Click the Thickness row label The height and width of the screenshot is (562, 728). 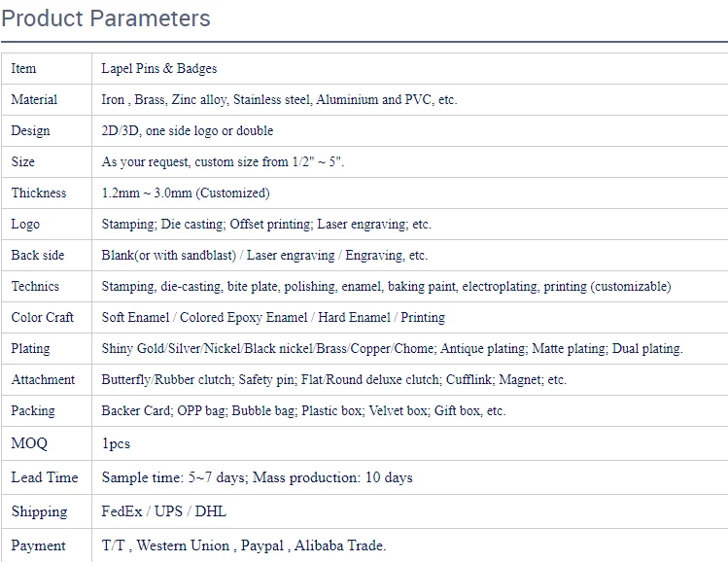click(39, 193)
